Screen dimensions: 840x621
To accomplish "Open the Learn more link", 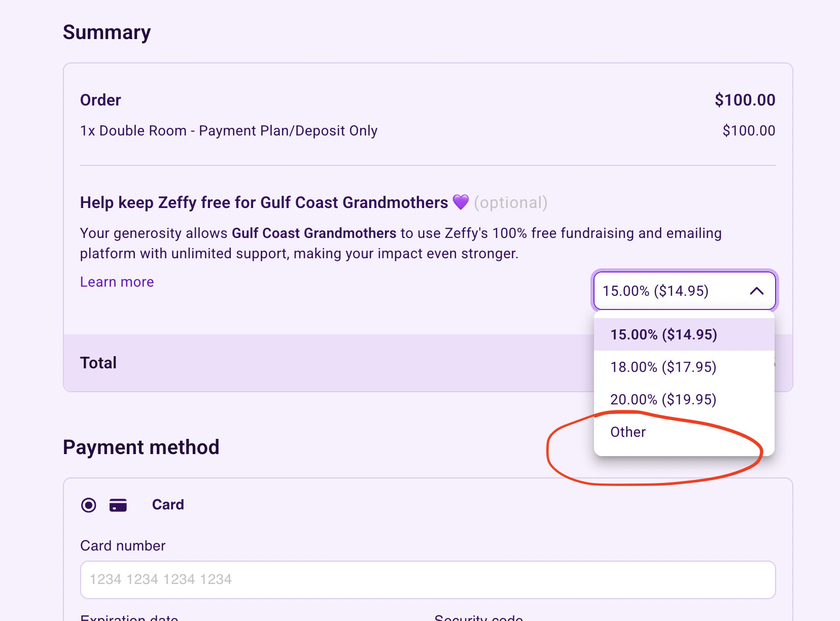I will tap(117, 282).
